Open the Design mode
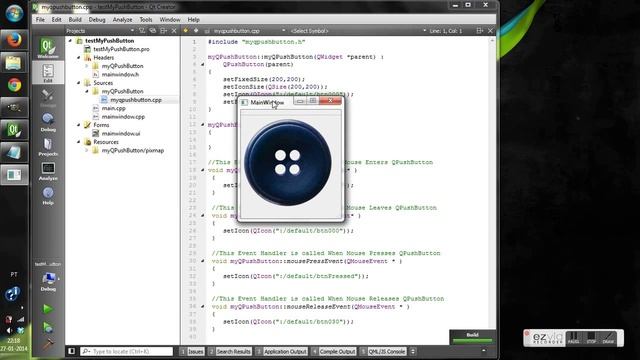Screen dimensions: 640x360 pos(48,98)
